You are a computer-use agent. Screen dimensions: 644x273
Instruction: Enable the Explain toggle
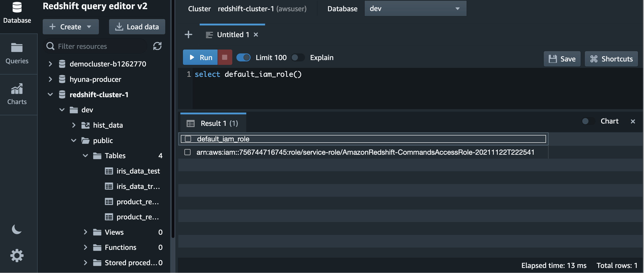297,58
